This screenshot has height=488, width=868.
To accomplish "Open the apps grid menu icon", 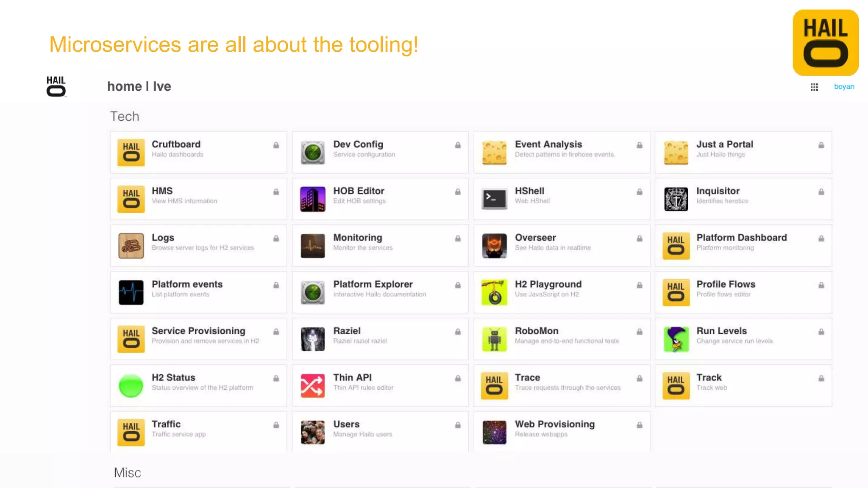I will pos(814,87).
